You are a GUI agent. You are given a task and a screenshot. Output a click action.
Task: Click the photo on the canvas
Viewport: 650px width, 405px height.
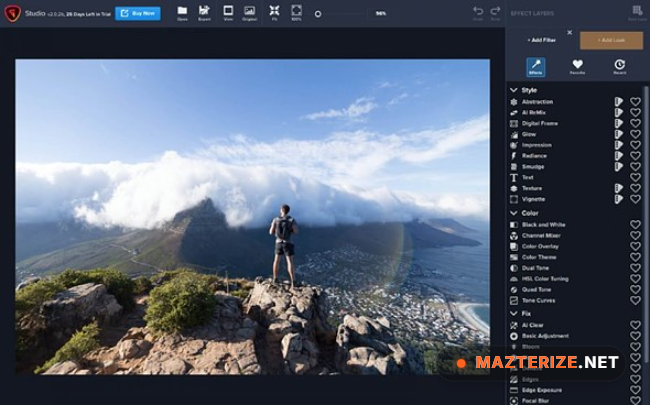tap(252, 216)
